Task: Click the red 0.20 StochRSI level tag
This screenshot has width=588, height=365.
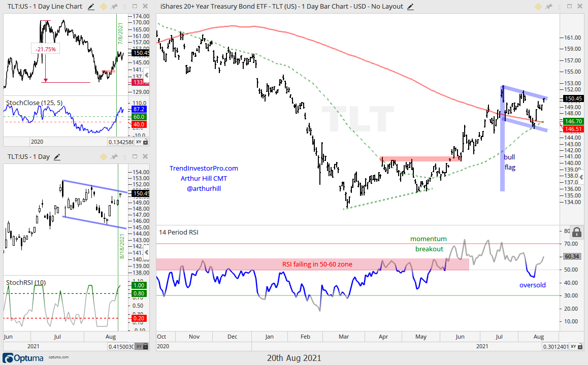Action: coord(139,318)
